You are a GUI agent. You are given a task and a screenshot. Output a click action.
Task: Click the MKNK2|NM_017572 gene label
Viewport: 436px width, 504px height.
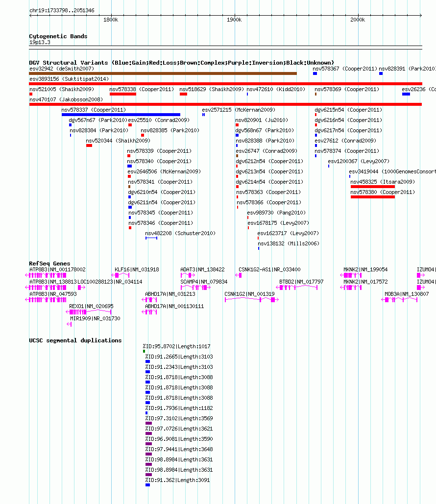point(365,282)
